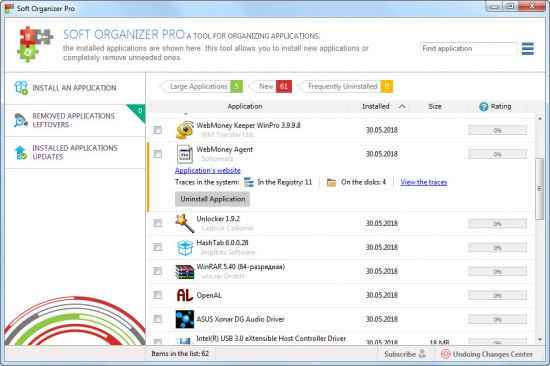The image size is (550, 366).
Task: Tick the HashTab checkbox
Action: pos(157,247)
